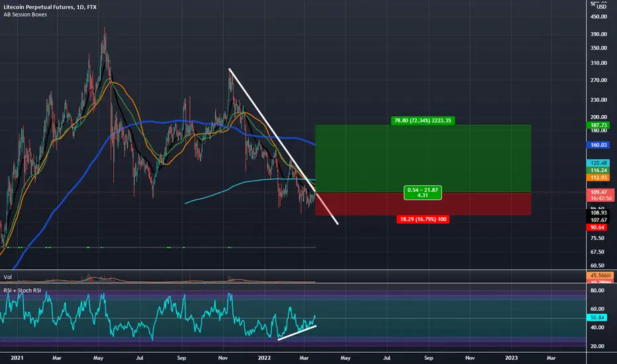Click the 187.73 green price axis label
617x364 pixels.
click(598, 125)
